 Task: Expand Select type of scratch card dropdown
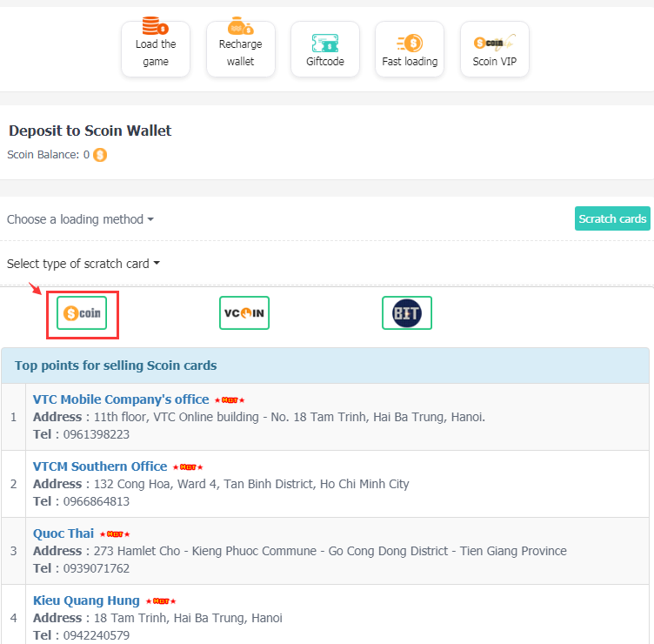[x=83, y=264]
